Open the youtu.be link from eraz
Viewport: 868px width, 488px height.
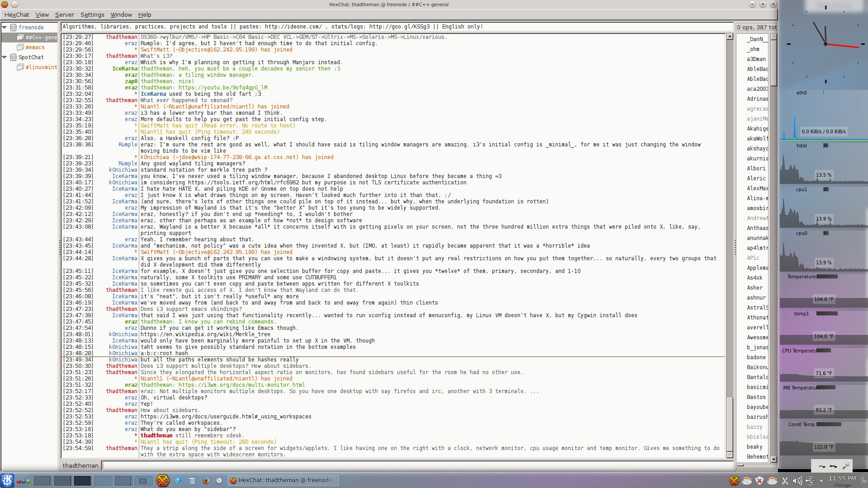click(223, 88)
